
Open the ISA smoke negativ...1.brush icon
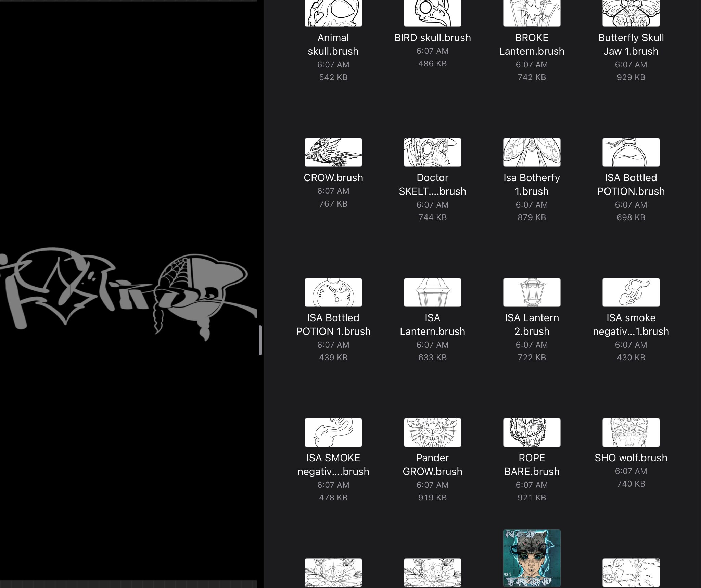coord(631,292)
